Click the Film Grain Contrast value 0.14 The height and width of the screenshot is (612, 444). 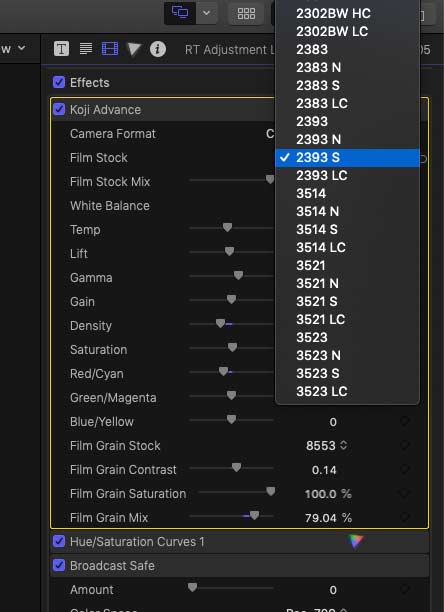click(x=324, y=470)
